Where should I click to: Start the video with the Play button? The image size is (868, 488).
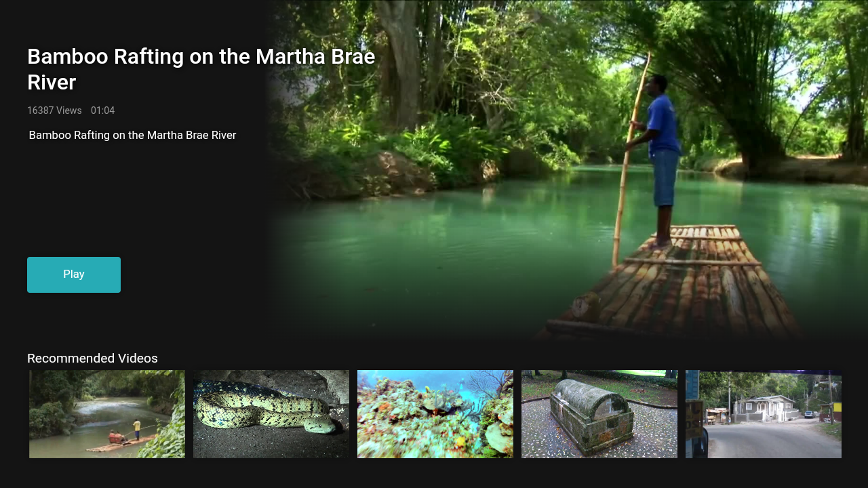(x=74, y=274)
